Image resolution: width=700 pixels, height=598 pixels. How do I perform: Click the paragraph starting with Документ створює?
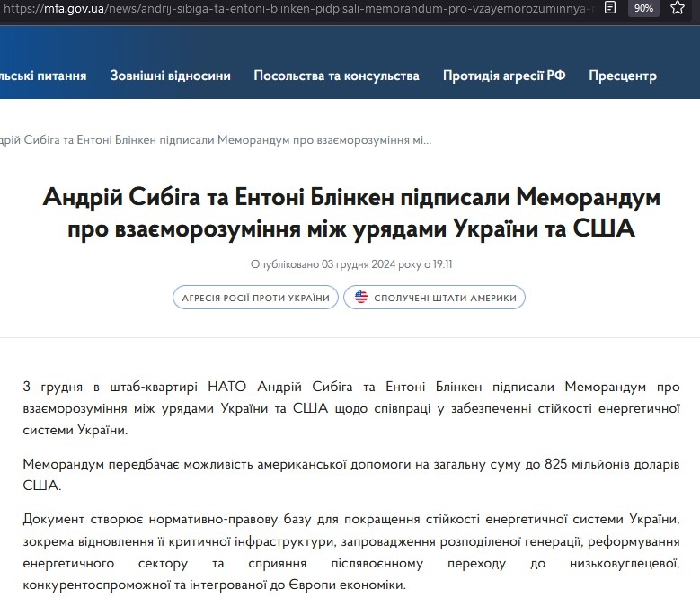(x=350, y=552)
